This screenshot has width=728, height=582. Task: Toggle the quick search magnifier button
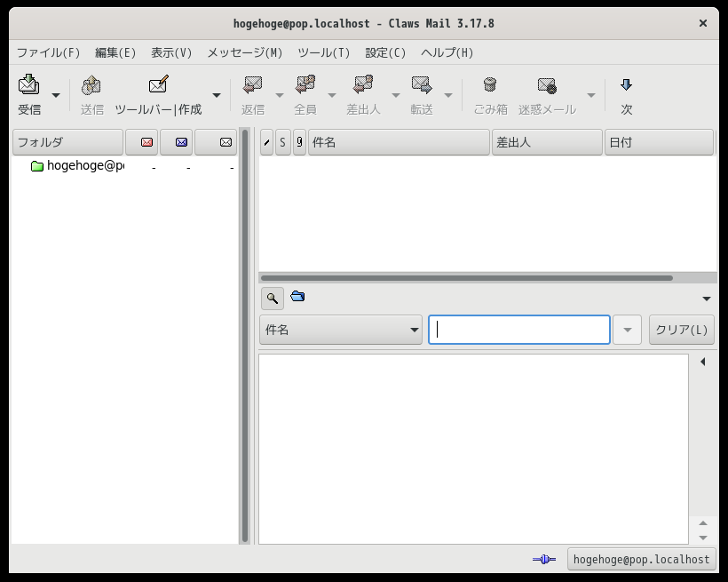(x=273, y=298)
